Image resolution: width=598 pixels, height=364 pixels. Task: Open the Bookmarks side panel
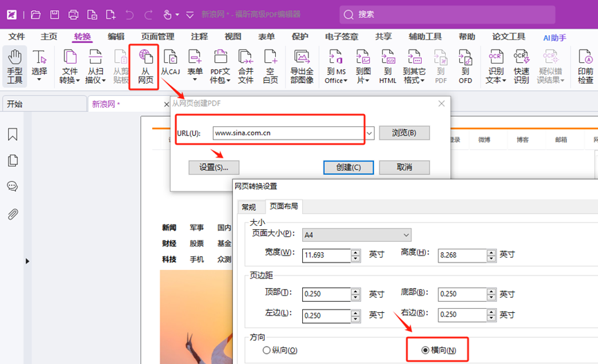(x=12, y=134)
